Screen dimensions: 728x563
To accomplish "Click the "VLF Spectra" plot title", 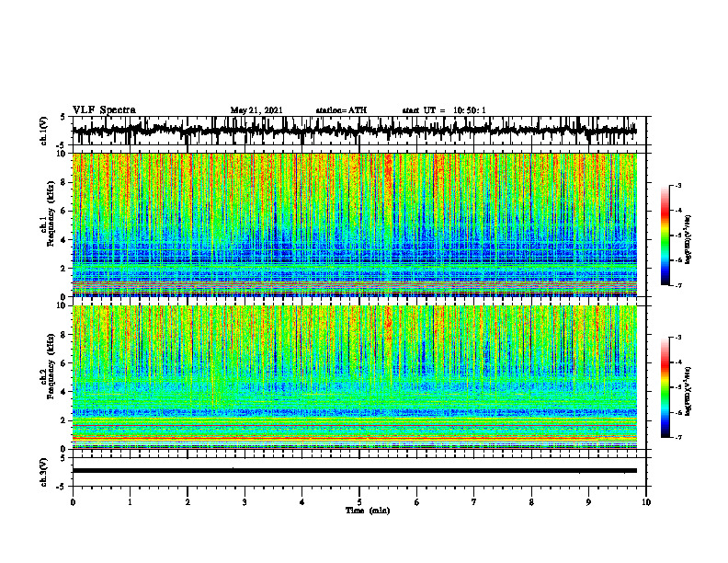I will tap(104, 110).
